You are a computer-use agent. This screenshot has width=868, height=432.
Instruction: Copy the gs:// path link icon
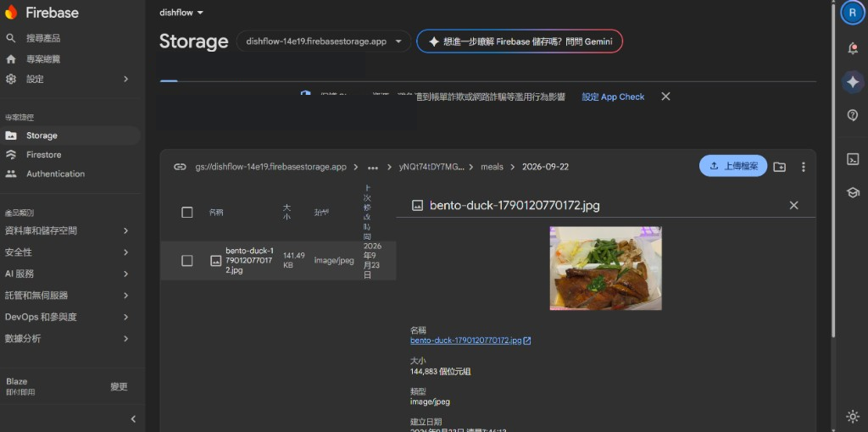(x=180, y=167)
